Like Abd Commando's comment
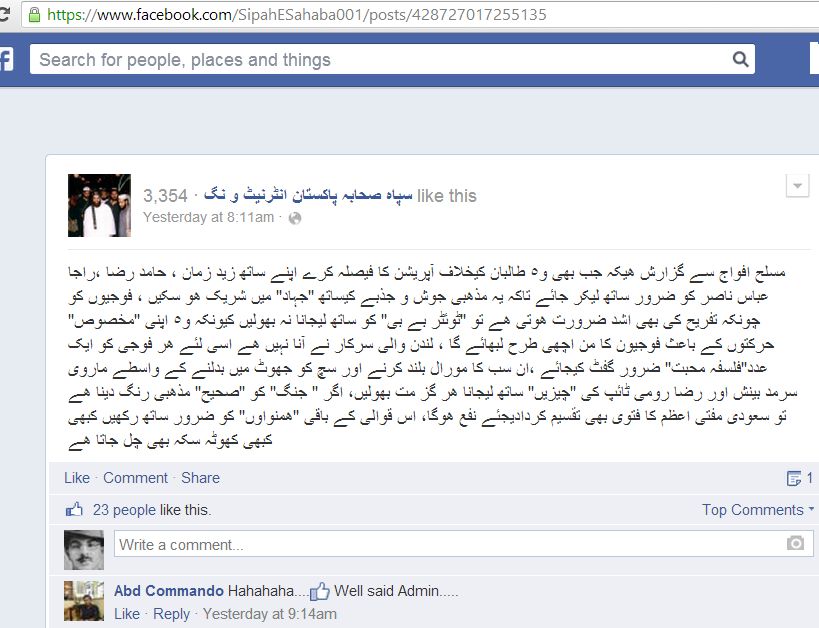The width and height of the screenshot is (819, 628). click(x=127, y=614)
